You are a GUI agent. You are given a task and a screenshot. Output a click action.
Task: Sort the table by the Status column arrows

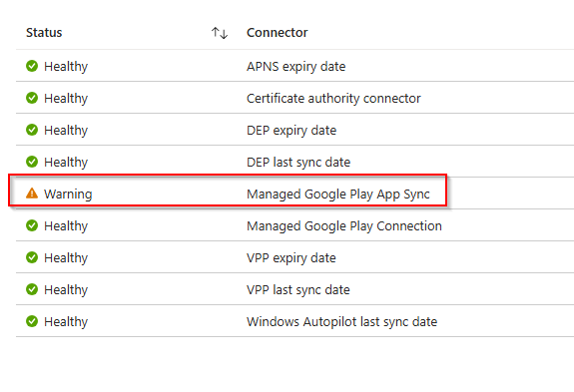point(220,33)
